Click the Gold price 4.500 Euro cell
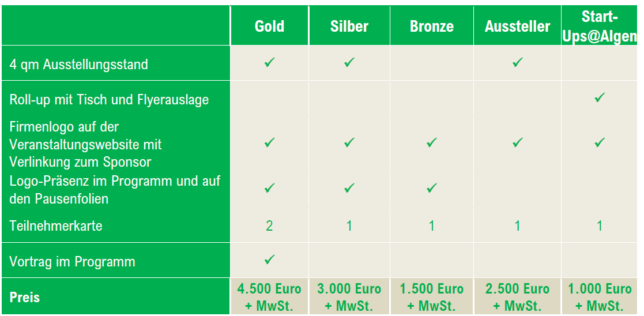 [x=269, y=296]
